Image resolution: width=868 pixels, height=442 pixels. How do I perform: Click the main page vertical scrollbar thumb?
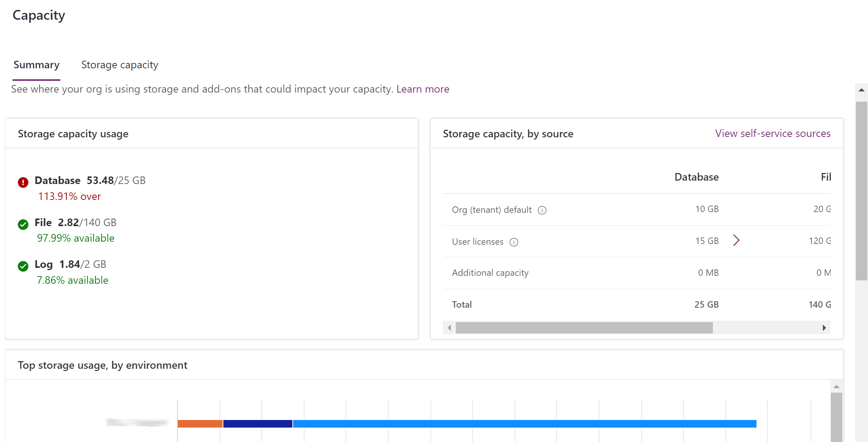point(862,191)
